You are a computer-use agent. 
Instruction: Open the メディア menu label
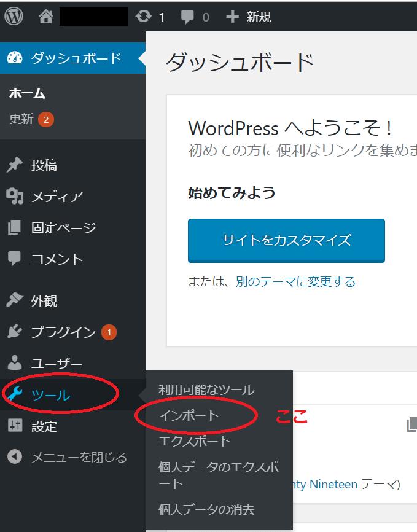[57, 197]
